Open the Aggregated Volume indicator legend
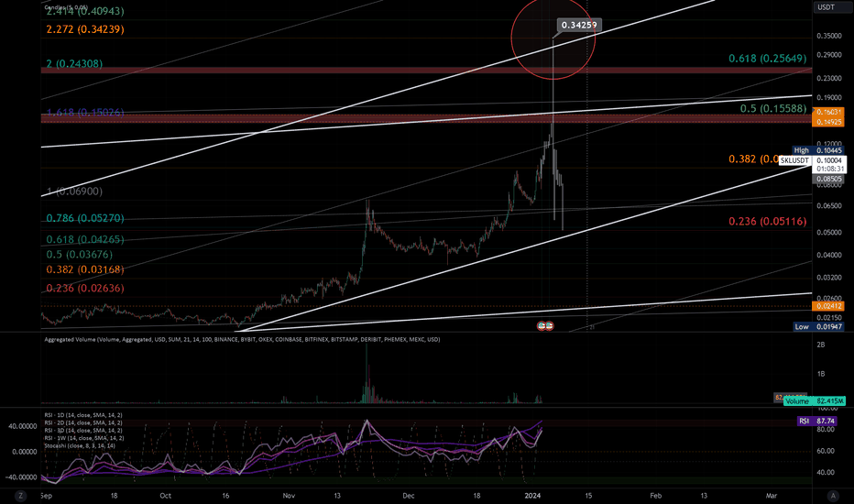 (x=242, y=339)
